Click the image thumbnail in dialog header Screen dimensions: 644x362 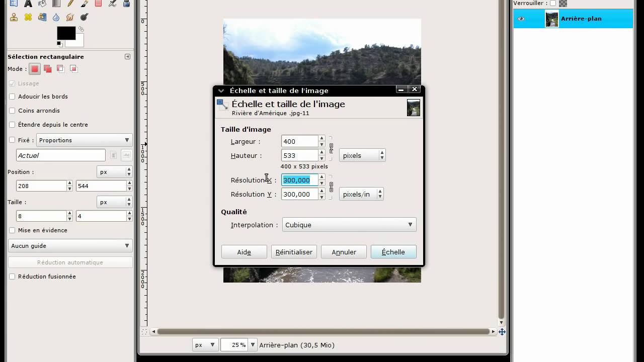click(x=413, y=108)
